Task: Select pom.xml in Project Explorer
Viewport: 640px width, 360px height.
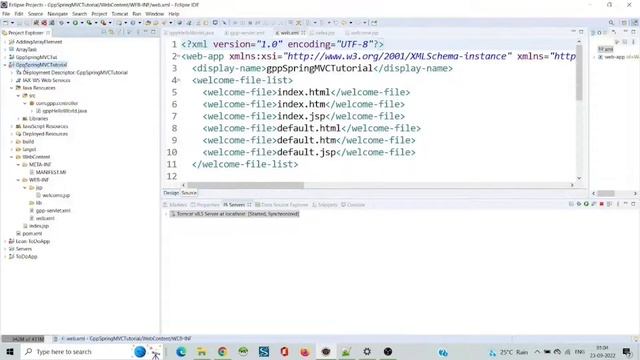Action: point(29,233)
